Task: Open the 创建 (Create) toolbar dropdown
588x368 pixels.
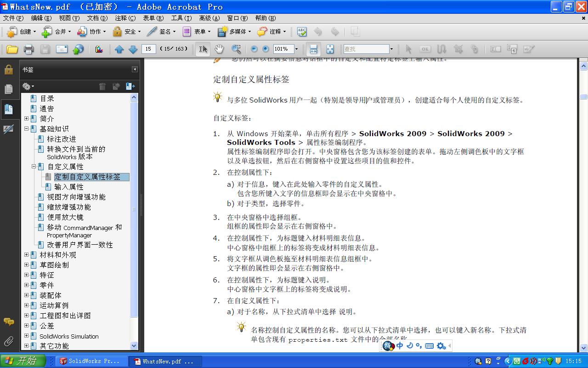Action: tap(21, 32)
